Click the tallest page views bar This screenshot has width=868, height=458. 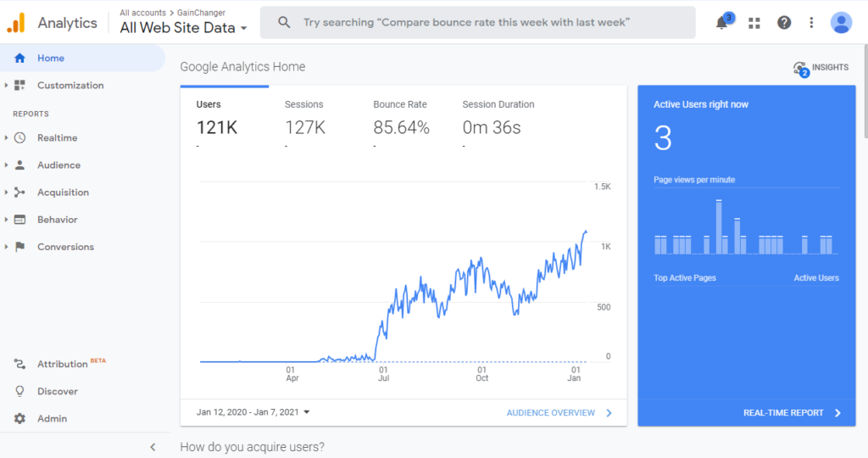pos(719,226)
